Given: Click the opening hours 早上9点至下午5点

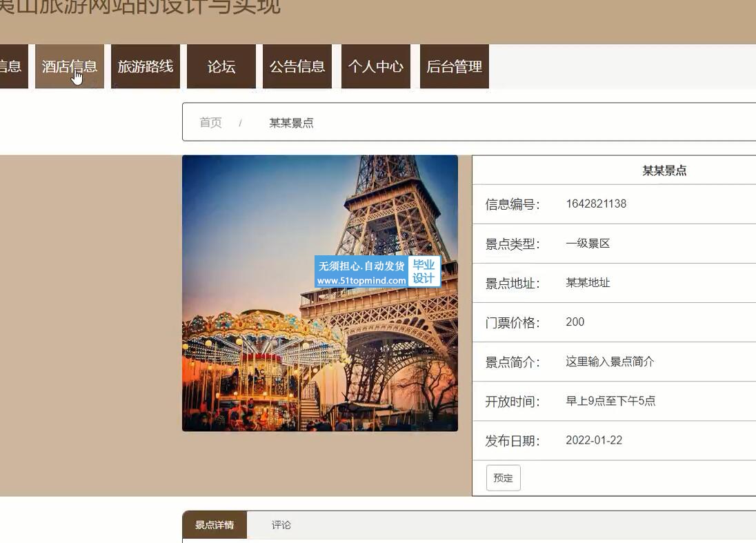Looking at the screenshot, I should click(611, 401).
